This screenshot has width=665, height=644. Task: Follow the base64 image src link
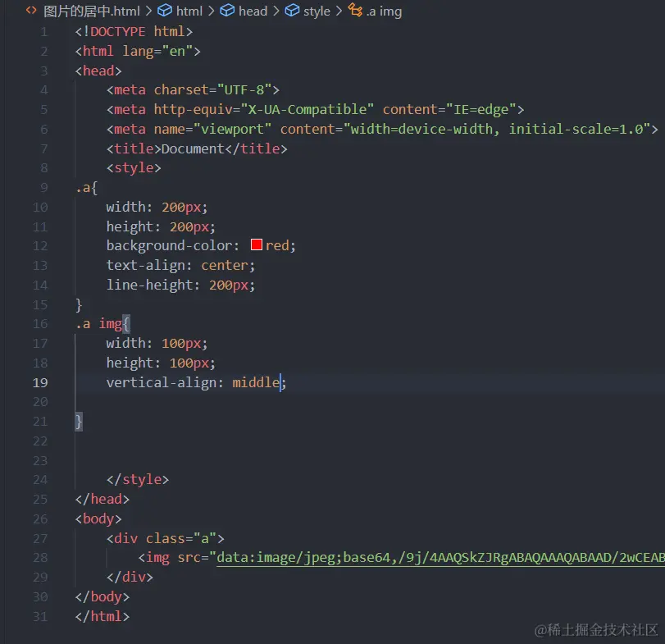440,557
